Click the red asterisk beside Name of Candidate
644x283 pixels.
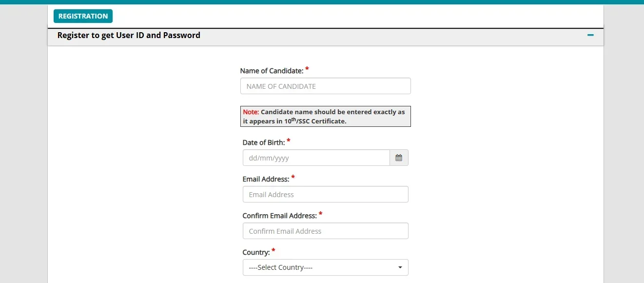pos(307,69)
